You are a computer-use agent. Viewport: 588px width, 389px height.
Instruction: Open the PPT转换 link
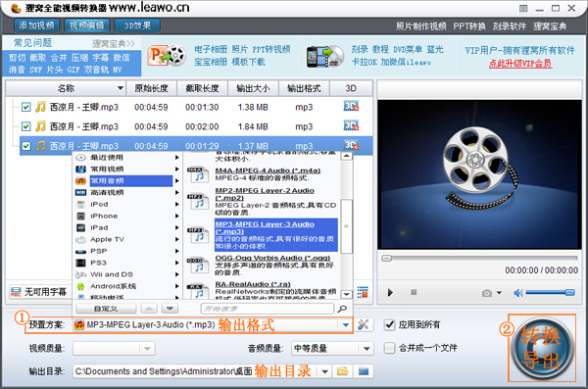click(468, 26)
